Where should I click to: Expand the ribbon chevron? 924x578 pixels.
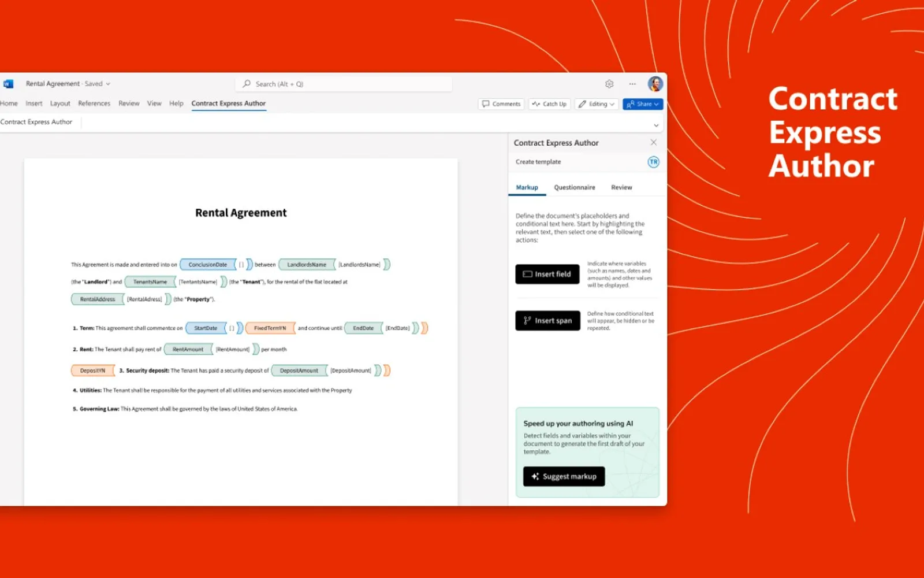click(656, 125)
